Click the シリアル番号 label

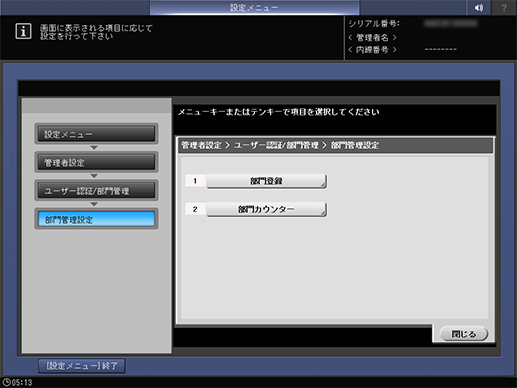(374, 24)
